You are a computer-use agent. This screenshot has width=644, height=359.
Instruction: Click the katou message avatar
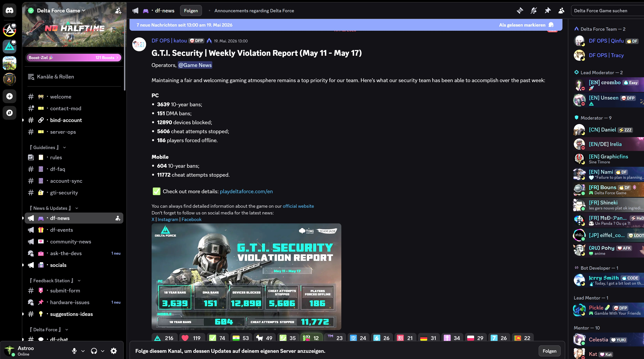click(139, 45)
